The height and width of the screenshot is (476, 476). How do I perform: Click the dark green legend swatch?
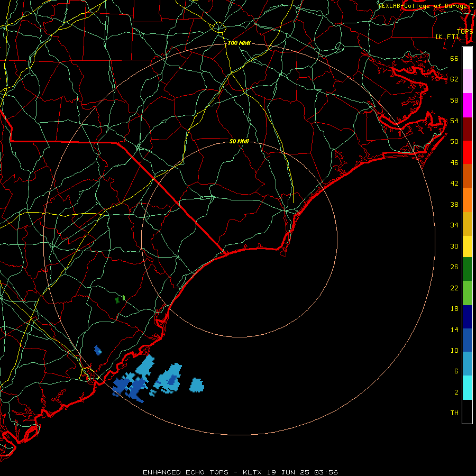[467, 269]
